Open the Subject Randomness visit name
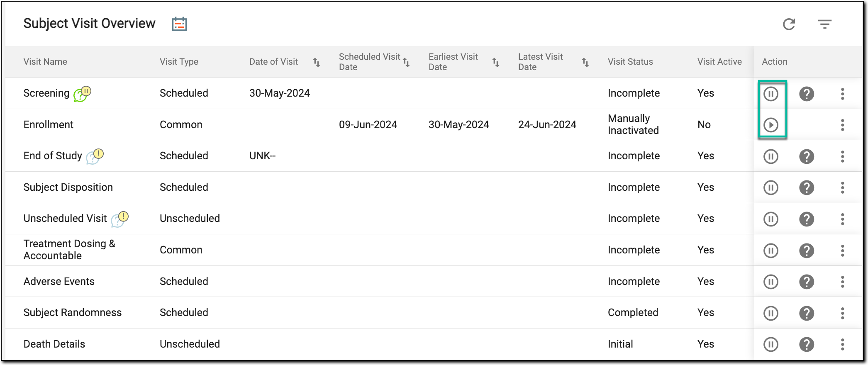 point(73,312)
